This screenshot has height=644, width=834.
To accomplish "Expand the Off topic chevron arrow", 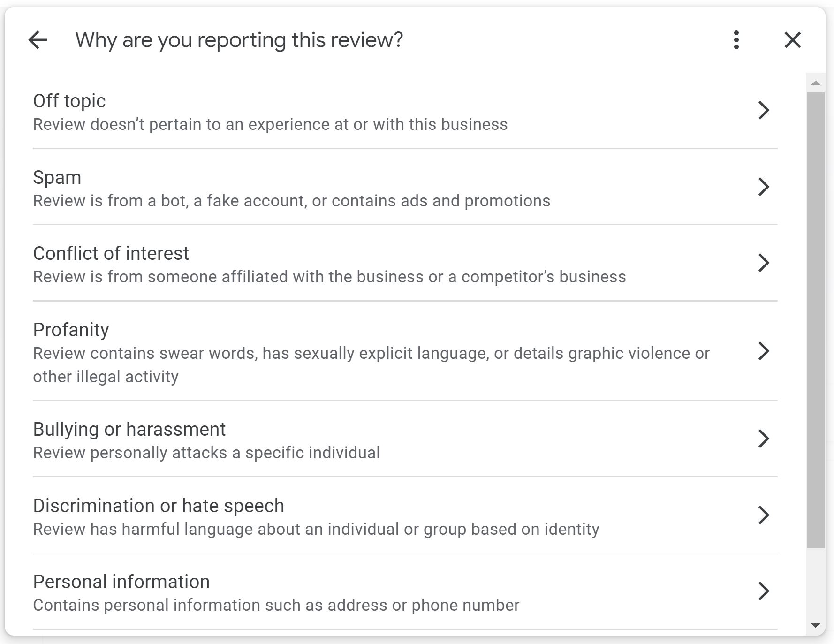I will point(764,110).
